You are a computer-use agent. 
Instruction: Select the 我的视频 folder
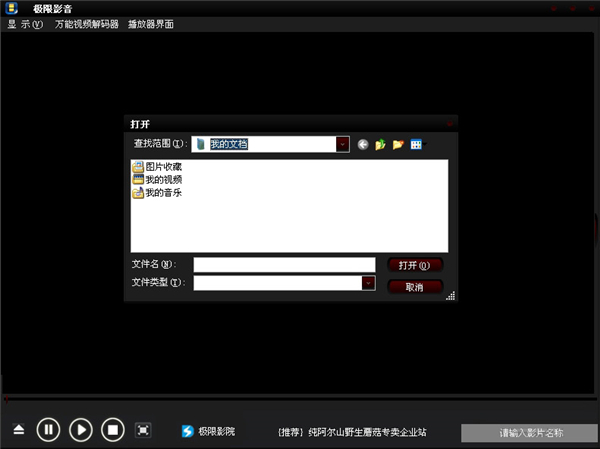162,180
